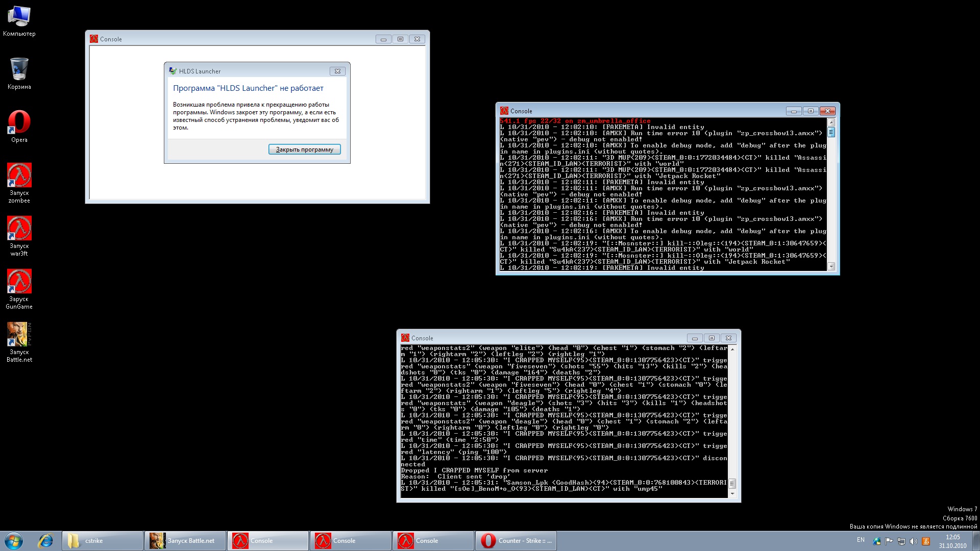Open the globe-with-folder tray icon
The width and height of the screenshot is (980, 551).
(877, 541)
